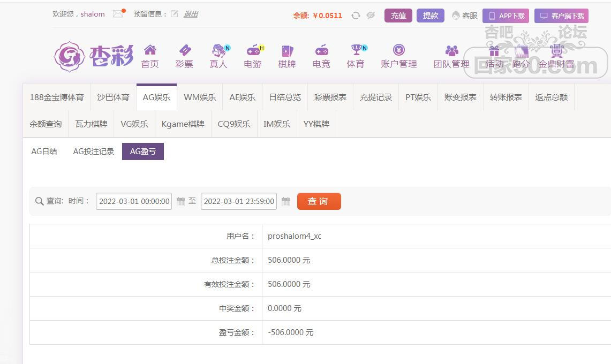
Task: Refresh the account balance
Action: point(356,16)
